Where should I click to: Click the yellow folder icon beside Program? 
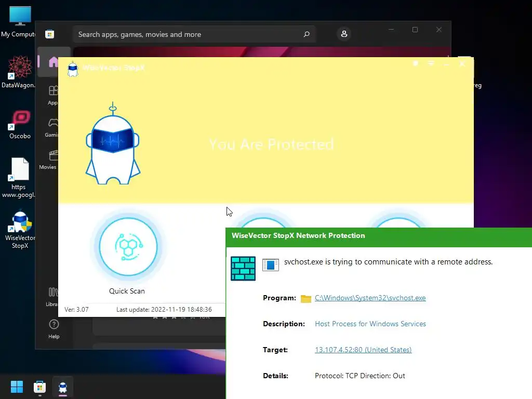click(x=305, y=299)
